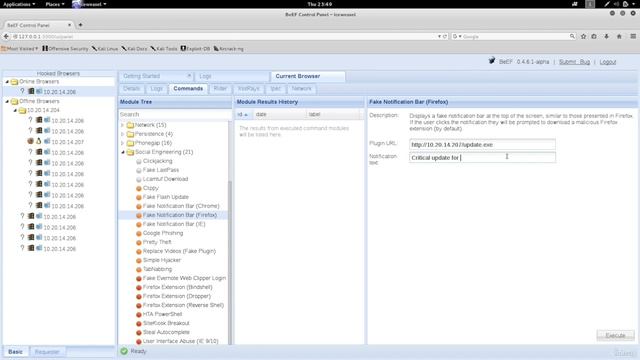Screen dimensions: 640x360
Task: Open the Details sub-tab
Action: [131, 89]
